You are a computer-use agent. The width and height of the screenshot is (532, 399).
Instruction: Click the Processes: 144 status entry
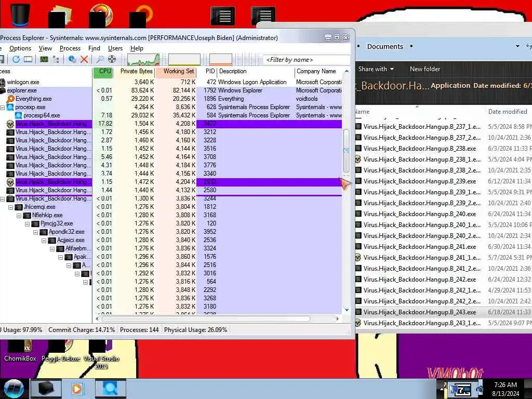coord(139,330)
